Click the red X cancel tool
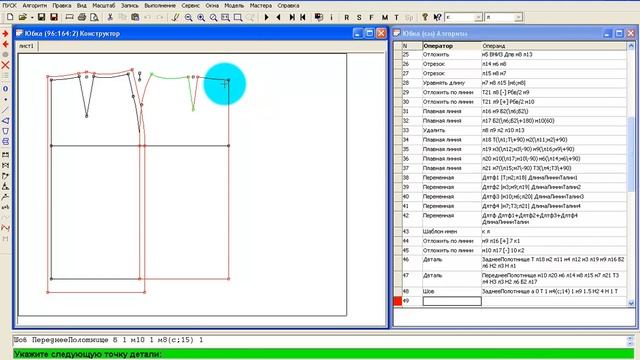The width and height of the screenshot is (640, 360). 5,65
